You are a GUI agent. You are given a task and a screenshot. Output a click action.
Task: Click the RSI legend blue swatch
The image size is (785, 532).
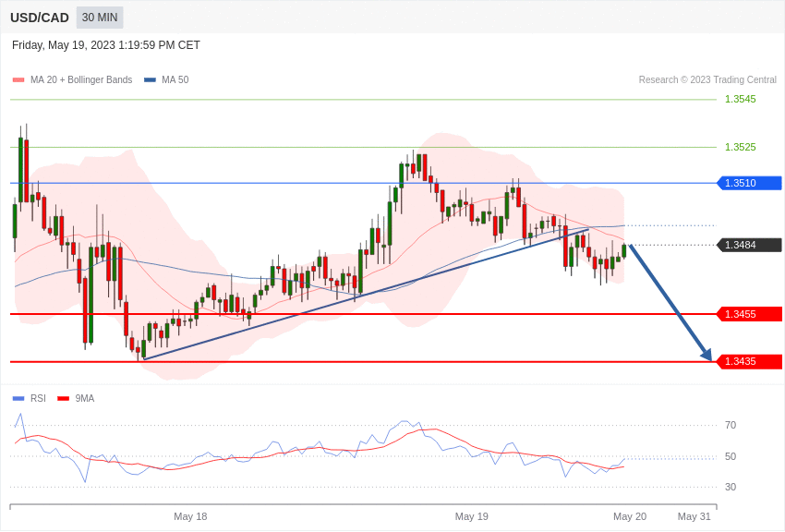18,399
